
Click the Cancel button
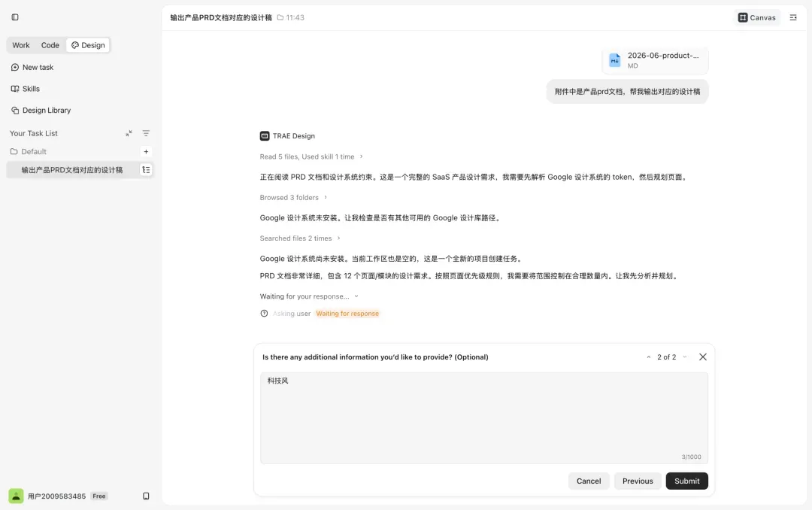[x=589, y=481]
